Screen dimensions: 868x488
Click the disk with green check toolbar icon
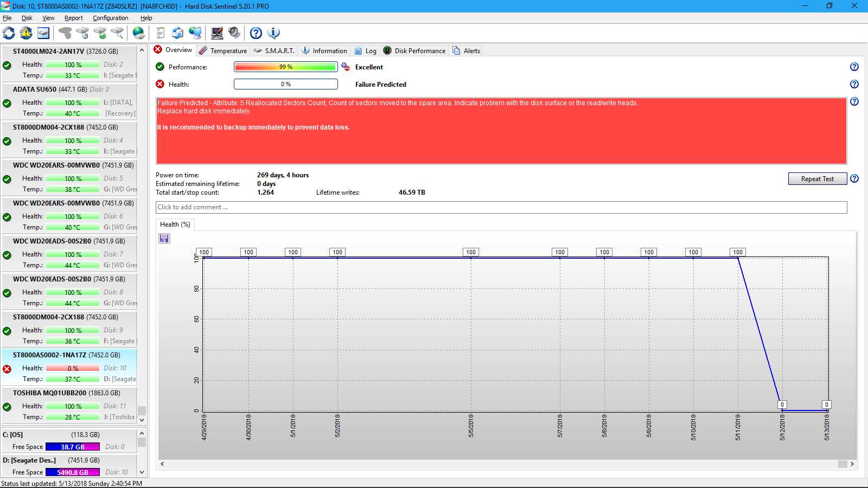pyautogui.click(x=100, y=33)
